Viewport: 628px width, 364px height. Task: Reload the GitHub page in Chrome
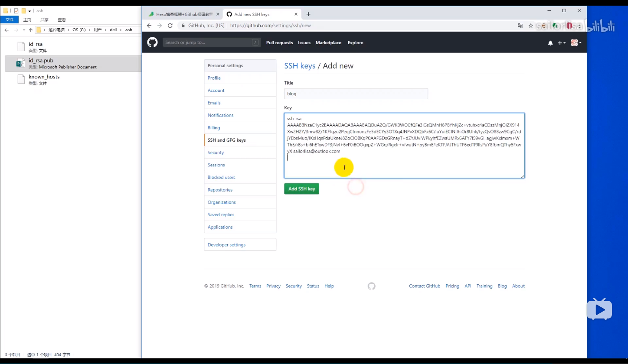click(x=170, y=26)
